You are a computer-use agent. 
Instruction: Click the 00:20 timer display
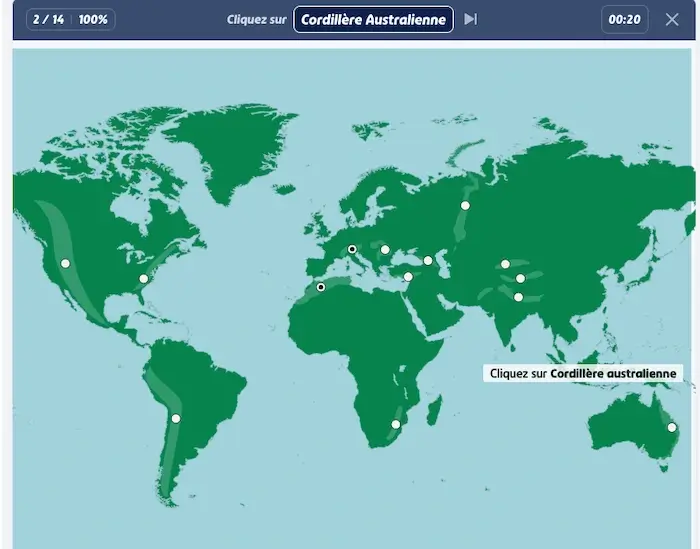pyautogui.click(x=625, y=19)
